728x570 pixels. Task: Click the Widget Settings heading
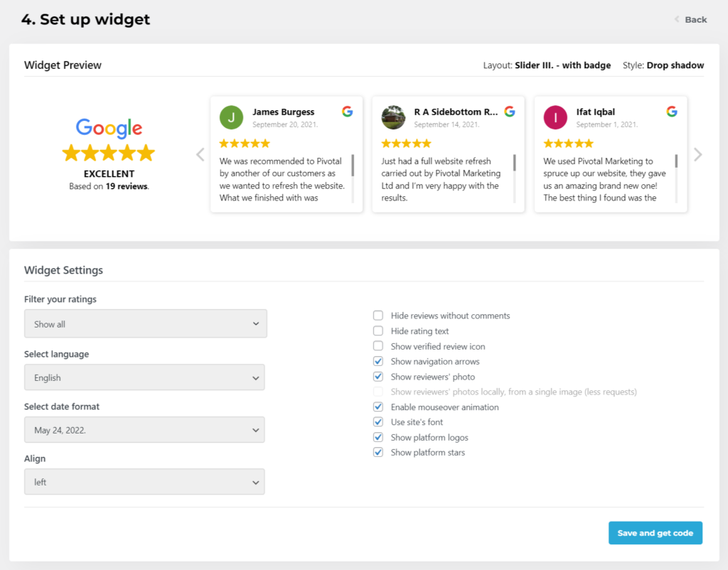click(63, 270)
